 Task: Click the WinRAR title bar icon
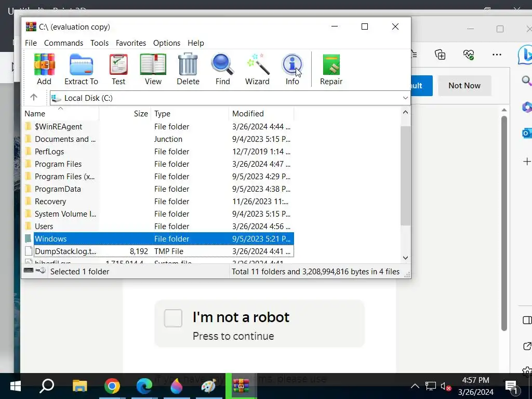coord(31,26)
